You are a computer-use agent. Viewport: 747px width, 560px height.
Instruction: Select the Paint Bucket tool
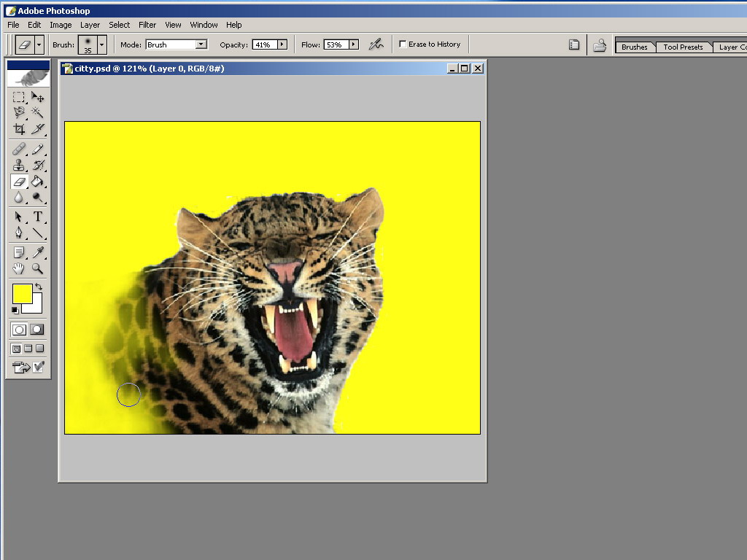click(37, 182)
